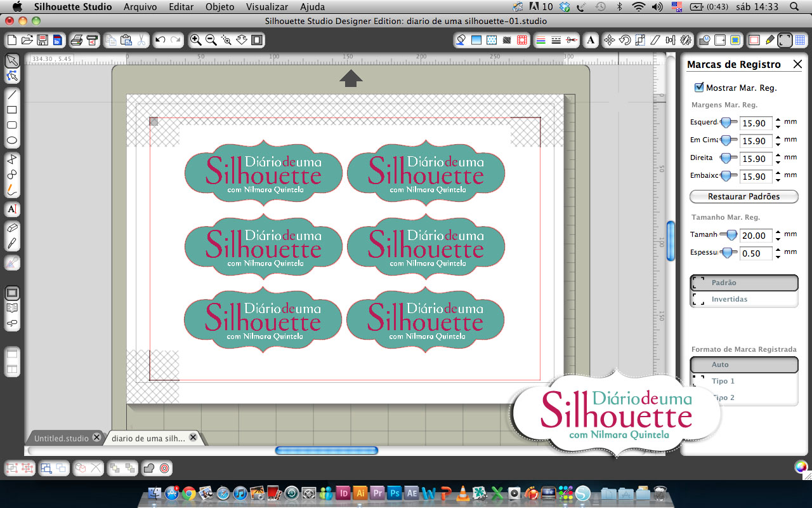Send the design to the Silhouette cutter
This screenshot has width=812, height=508.
92,40
